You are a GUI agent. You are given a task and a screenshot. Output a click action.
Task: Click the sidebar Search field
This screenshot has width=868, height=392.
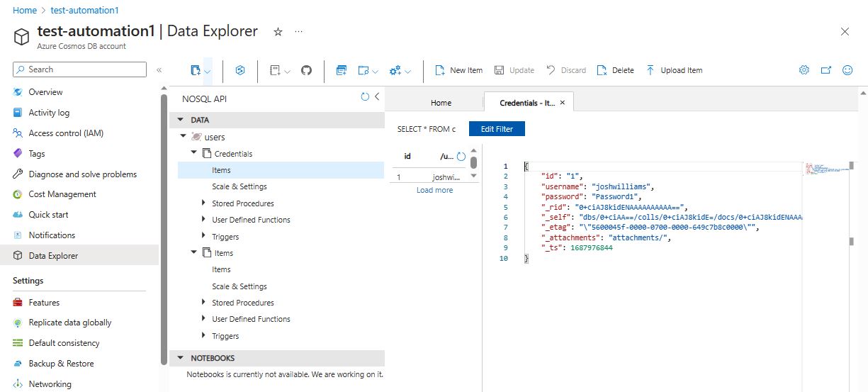[79, 69]
